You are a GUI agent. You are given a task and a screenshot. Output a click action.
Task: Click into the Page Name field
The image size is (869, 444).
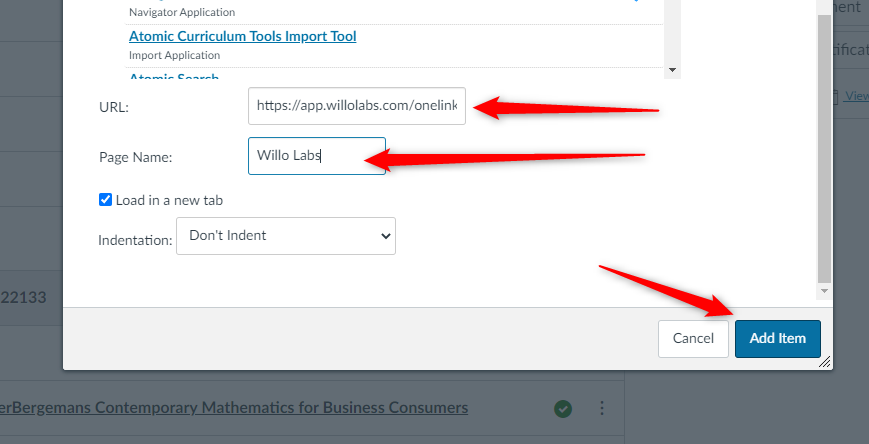[317, 156]
